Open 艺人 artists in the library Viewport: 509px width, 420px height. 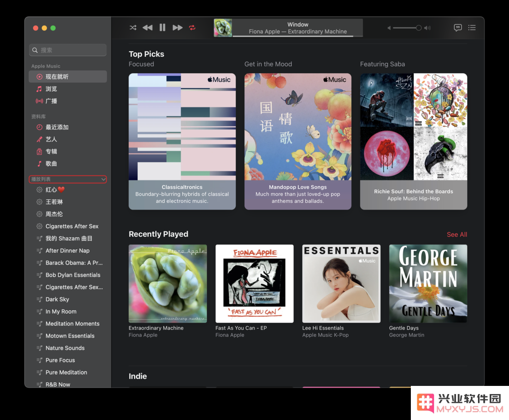(x=68, y=139)
